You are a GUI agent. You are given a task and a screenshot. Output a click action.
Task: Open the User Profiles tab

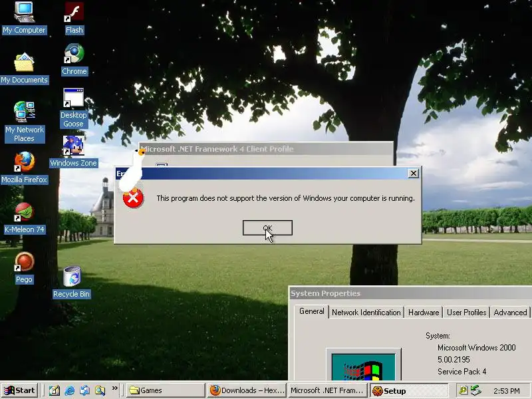coord(466,312)
